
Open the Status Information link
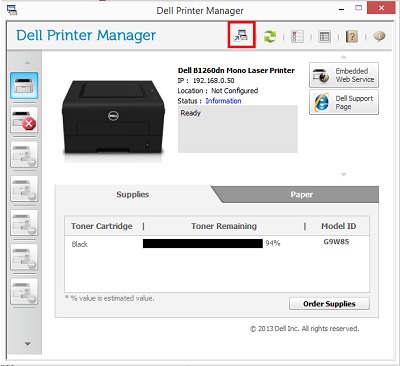(223, 101)
